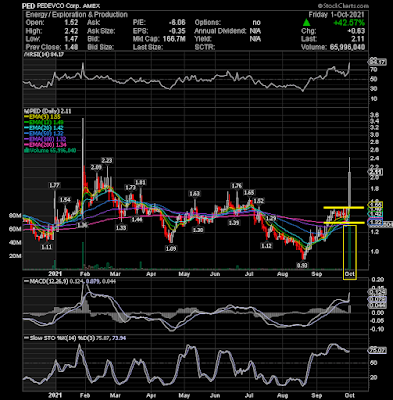393x400 pixels.
Task: Click the purple EMA legend entry 1.32
Action: pyautogui.click(x=44, y=139)
